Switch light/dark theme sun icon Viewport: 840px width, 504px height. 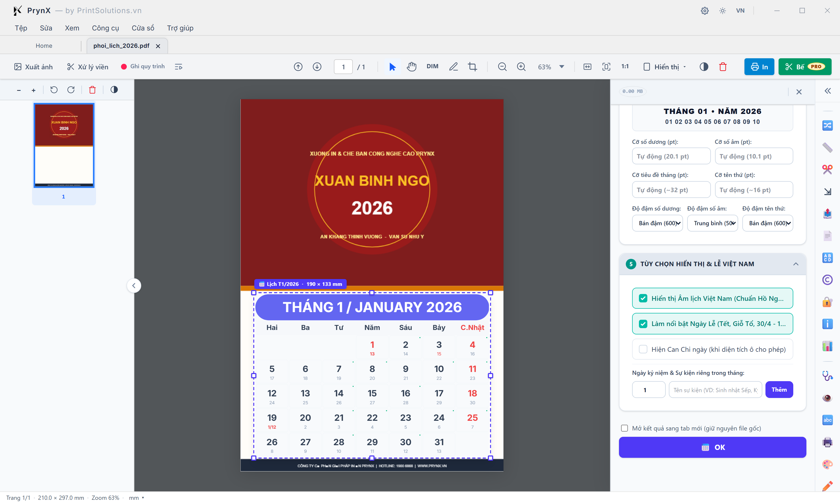point(722,10)
